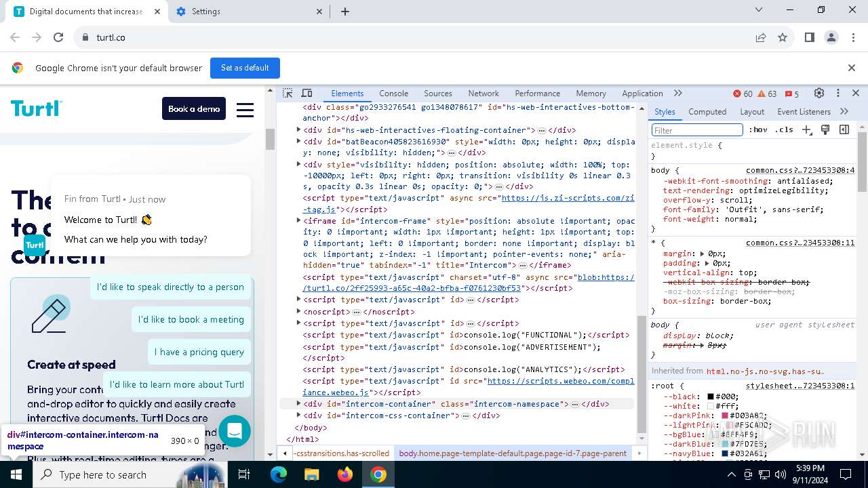Viewport: 868px width, 488px height.
Task: Dismiss the default browser infobar
Action: [x=852, y=68]
